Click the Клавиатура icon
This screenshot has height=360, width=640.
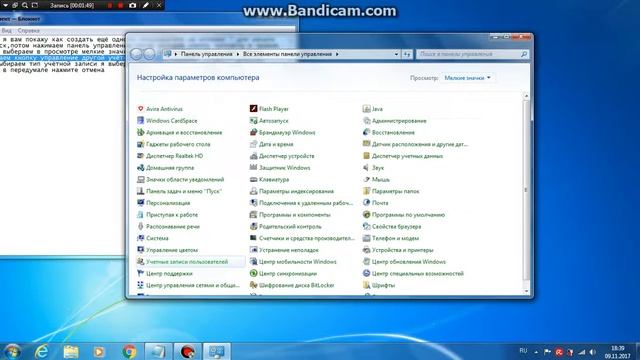[253, 180]
